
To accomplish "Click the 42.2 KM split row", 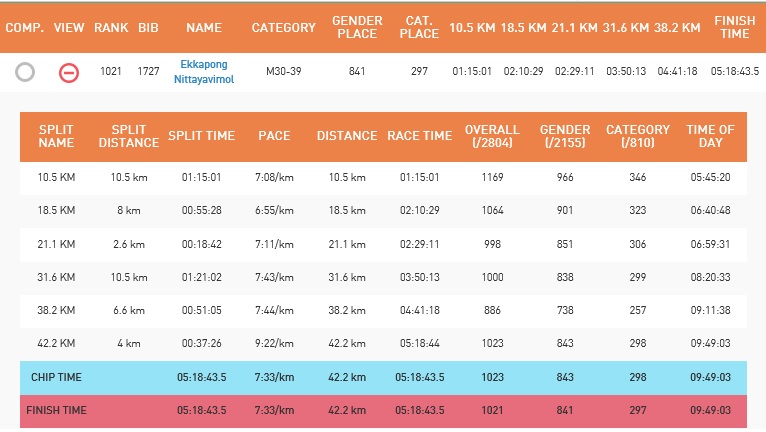I will (x=383, y=344).
